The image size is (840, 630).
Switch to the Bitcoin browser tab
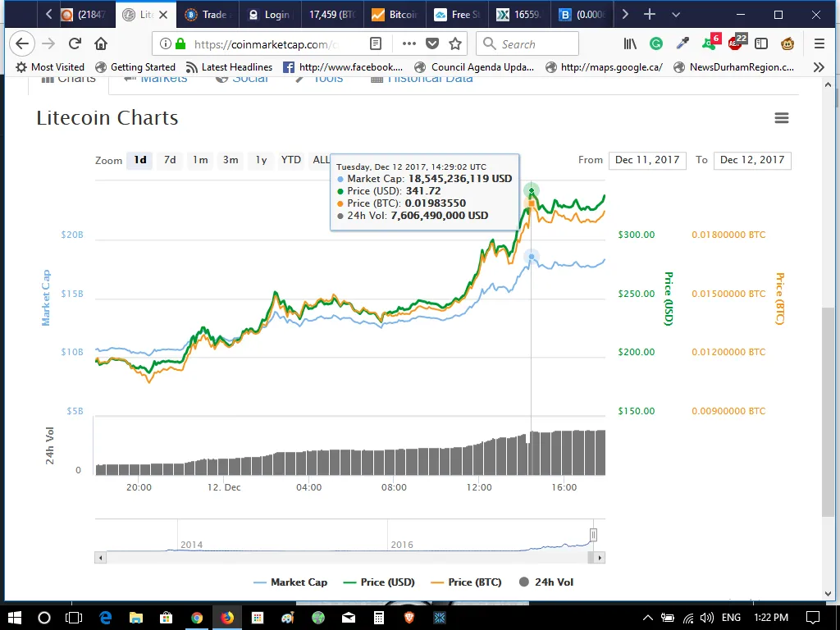(x=395, y=15)
